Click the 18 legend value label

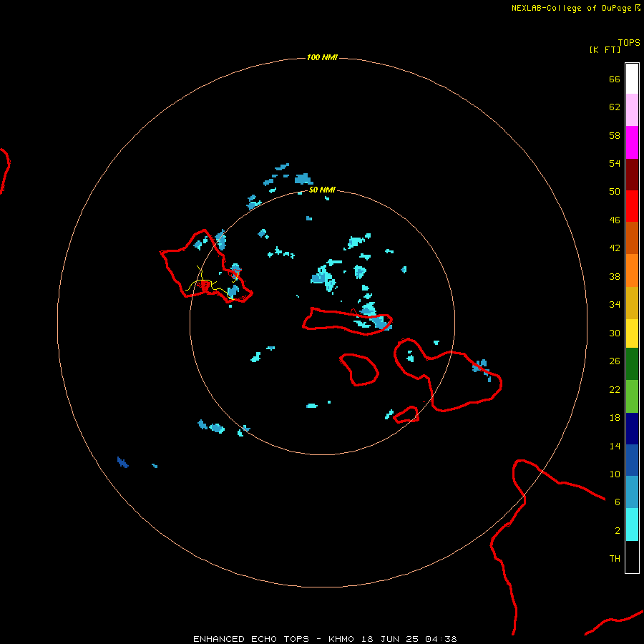(615, 418)
